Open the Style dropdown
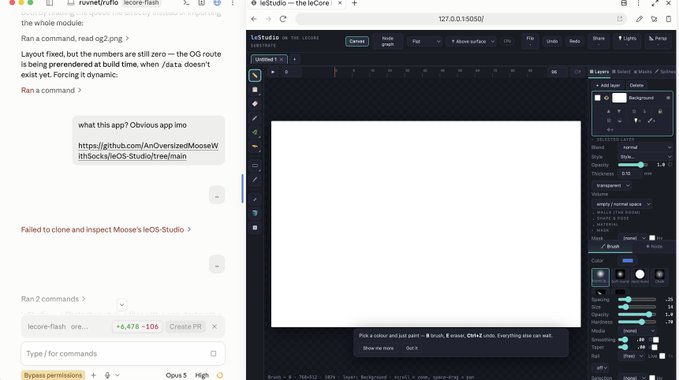 point(646,157)
